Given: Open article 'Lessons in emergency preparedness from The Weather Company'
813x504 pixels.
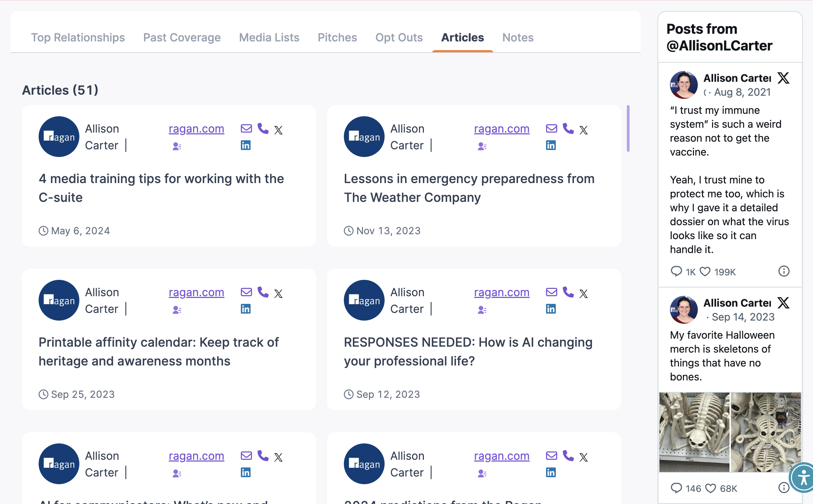Looking at the screenshot, I should (469, 188).
